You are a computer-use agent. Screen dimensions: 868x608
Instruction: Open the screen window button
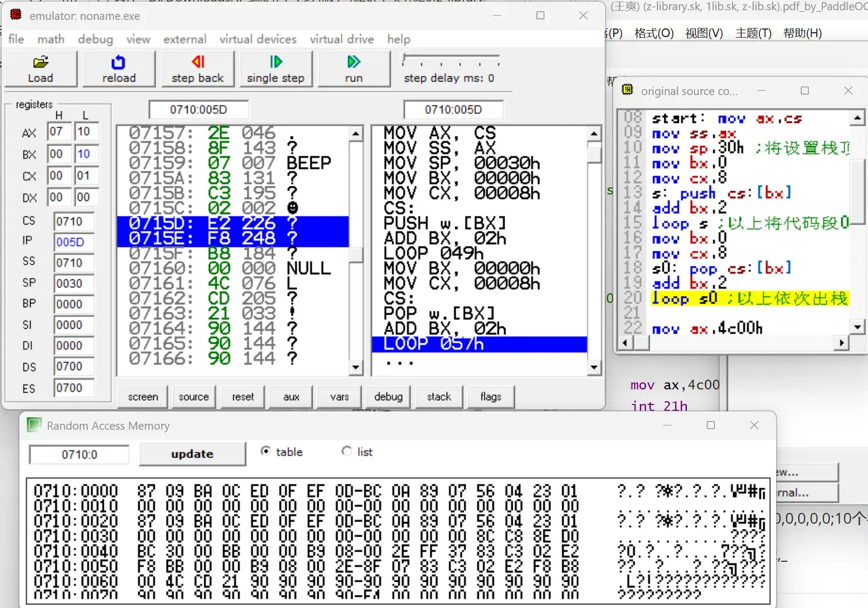(x=143, y=397)
